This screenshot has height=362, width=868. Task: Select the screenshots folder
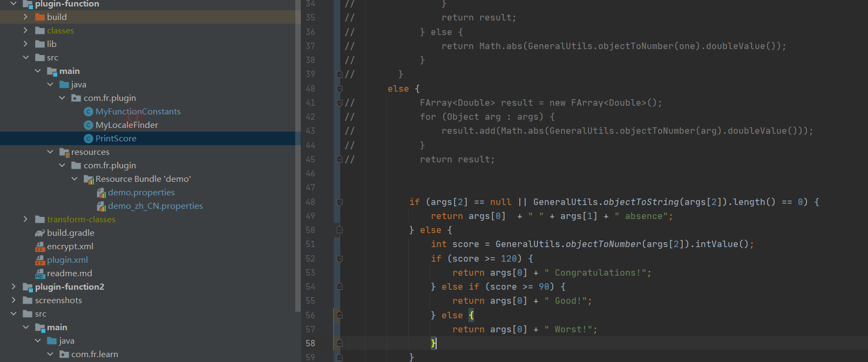point(58,300)
